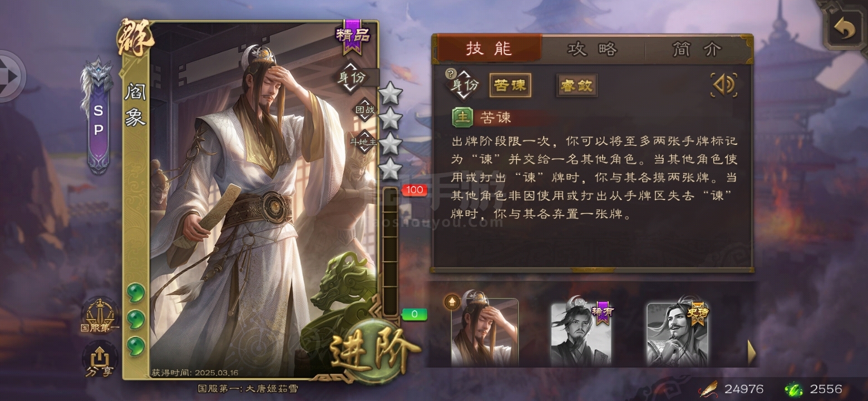Show more skins with right arrow
Image resolution: width=868 pixels, height=401 pixels.
752,351
